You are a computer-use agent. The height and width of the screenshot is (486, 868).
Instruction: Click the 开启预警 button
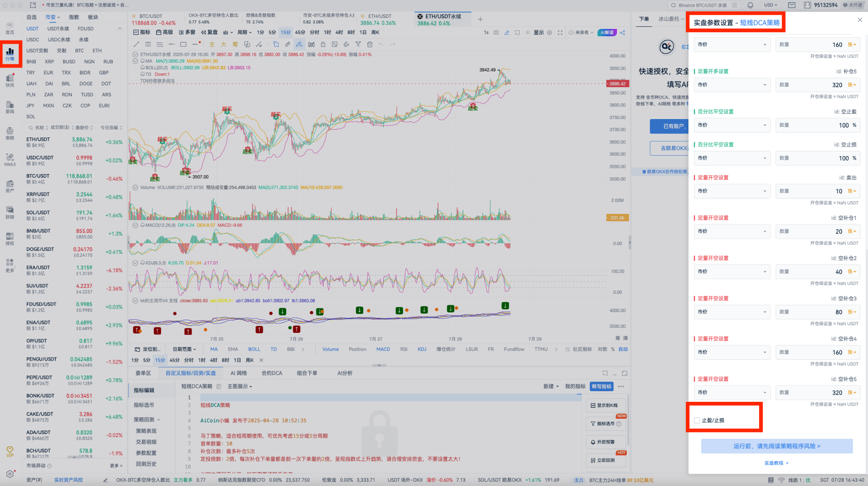(606, 442)
